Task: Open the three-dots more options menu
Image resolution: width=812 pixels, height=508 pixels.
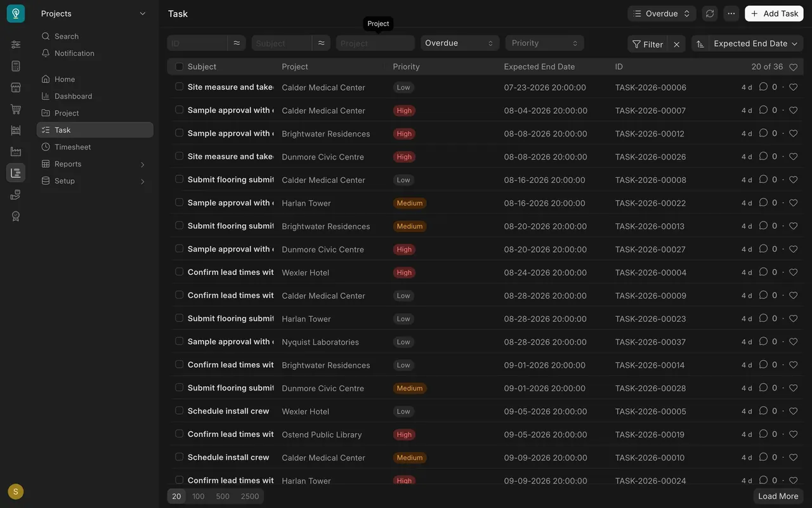Action: 731,13
